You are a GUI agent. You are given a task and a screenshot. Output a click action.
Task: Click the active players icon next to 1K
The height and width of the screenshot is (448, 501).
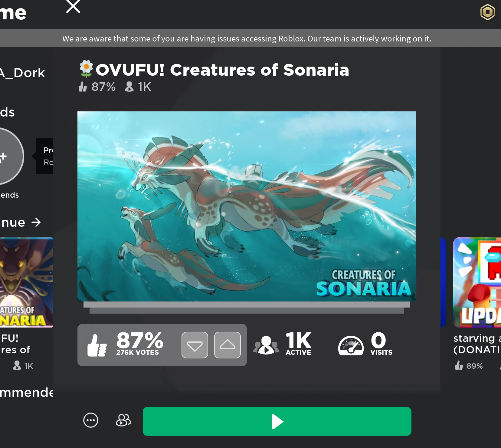pyautogui.click(x=266, y=345)
